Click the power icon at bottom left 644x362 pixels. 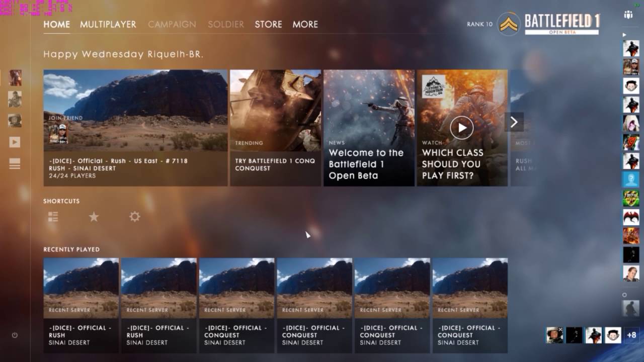coord(15,335)
